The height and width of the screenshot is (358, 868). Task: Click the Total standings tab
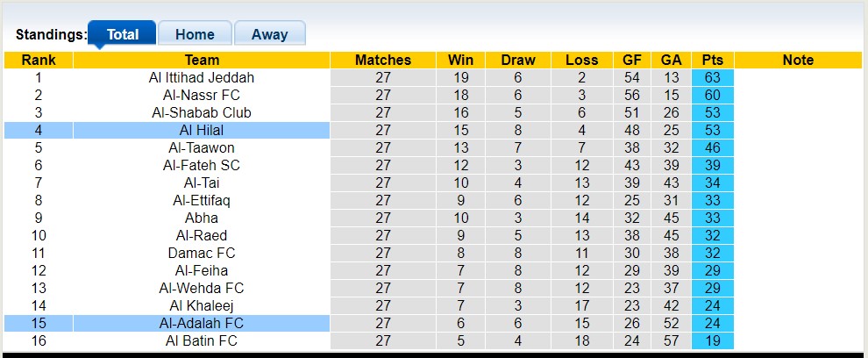tap(123, 34)
